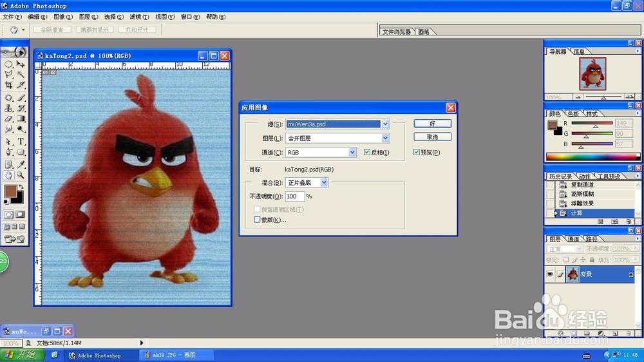
Task: Select the Pen tool
Action: pyautogui.click(x=8, y=152)
